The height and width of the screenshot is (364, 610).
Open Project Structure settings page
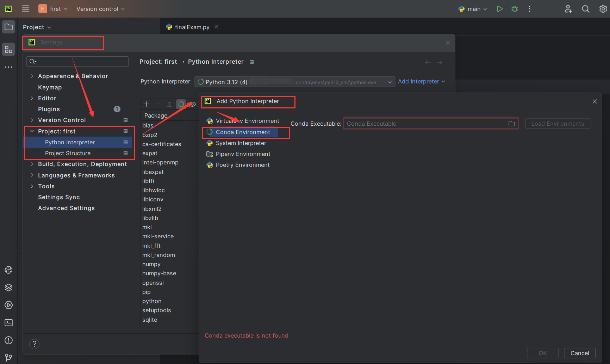68,153
